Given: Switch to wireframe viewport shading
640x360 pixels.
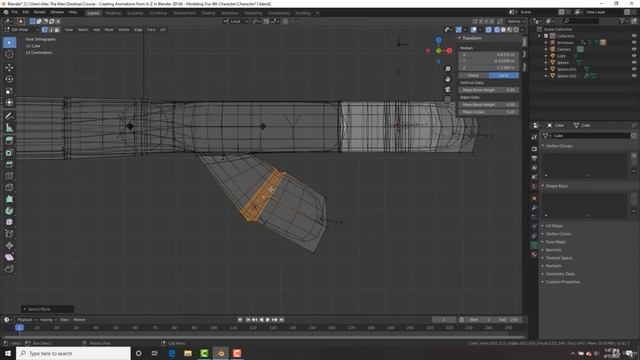Looking at the screenshot, I should tap(497, 30).
